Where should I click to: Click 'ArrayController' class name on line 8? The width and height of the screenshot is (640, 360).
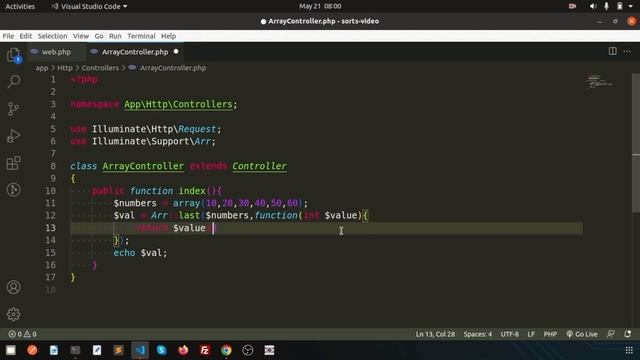point(143,166)
